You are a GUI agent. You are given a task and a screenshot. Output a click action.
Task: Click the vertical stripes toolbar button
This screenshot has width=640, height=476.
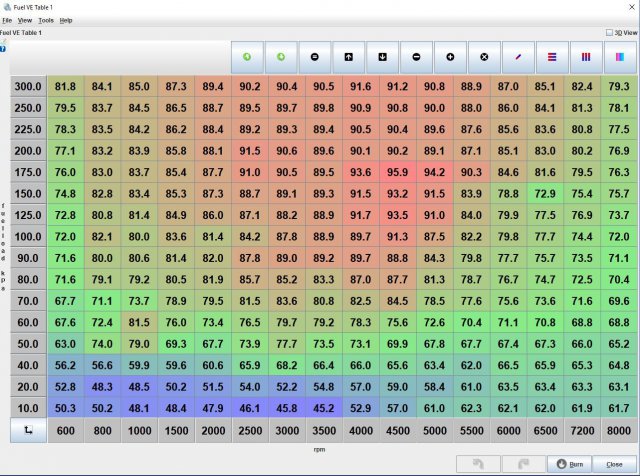586,57
